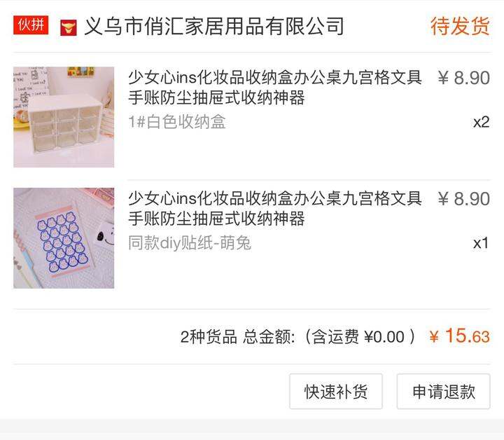The width and height of the screenshot is (504, 440).
Task: Open shop 义乌市俏汇家居用品有限公司
Action: pyautogui.click(x=214, y=26)
